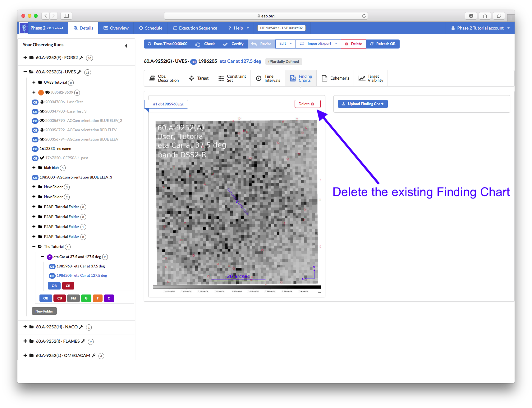Click the Upload Finding Chart button
The width and height of the screenshot is (532, 408).
(363, 104)
